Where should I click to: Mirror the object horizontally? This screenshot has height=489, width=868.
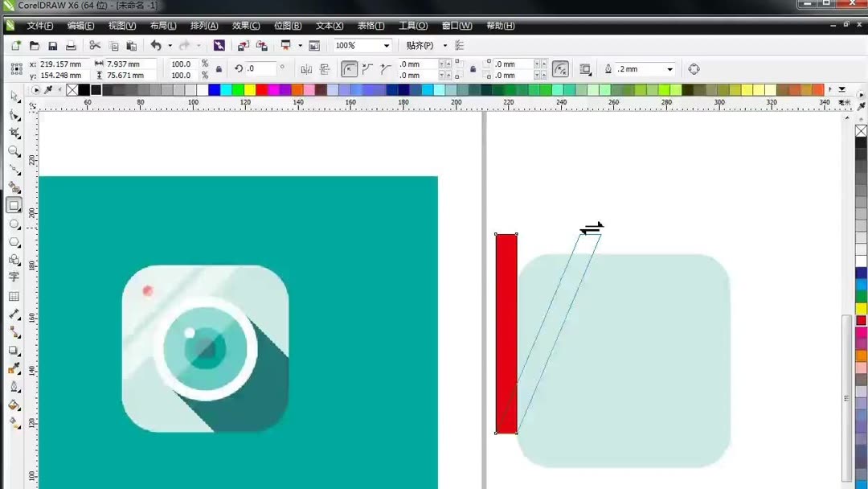click(306, 69)
